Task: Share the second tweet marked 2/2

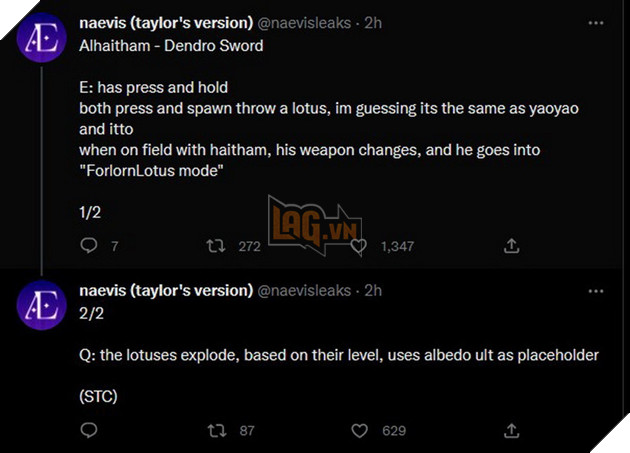Action: click(510, 431)
